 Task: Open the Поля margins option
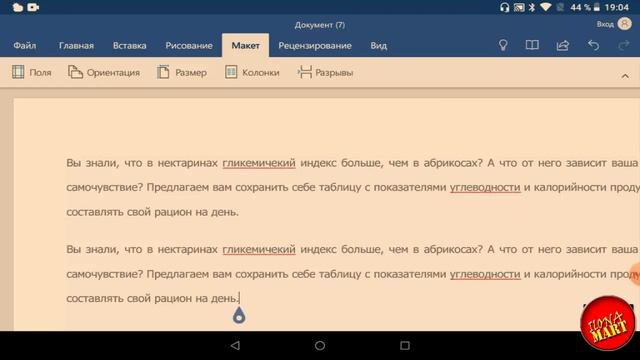point(31,72)
